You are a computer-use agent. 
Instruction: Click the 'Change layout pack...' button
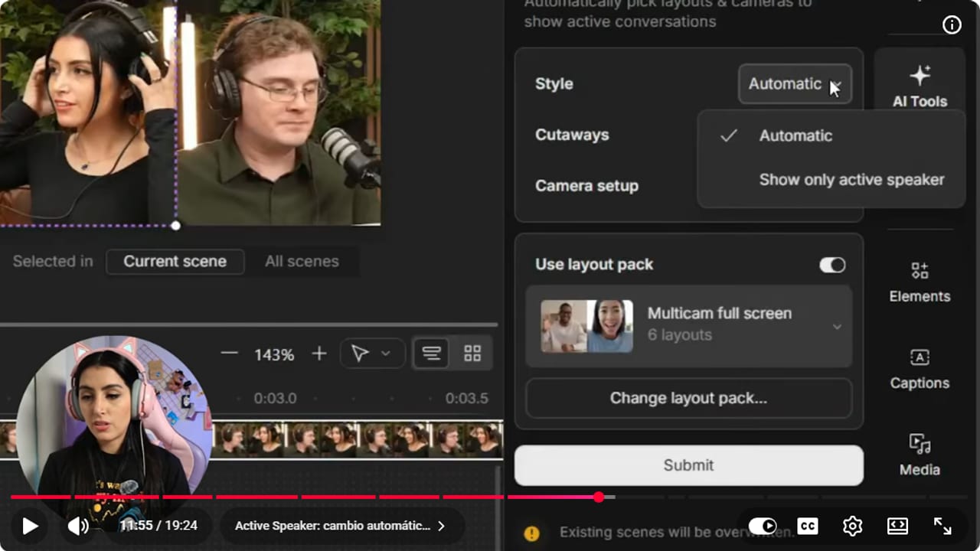pos(688,398)
